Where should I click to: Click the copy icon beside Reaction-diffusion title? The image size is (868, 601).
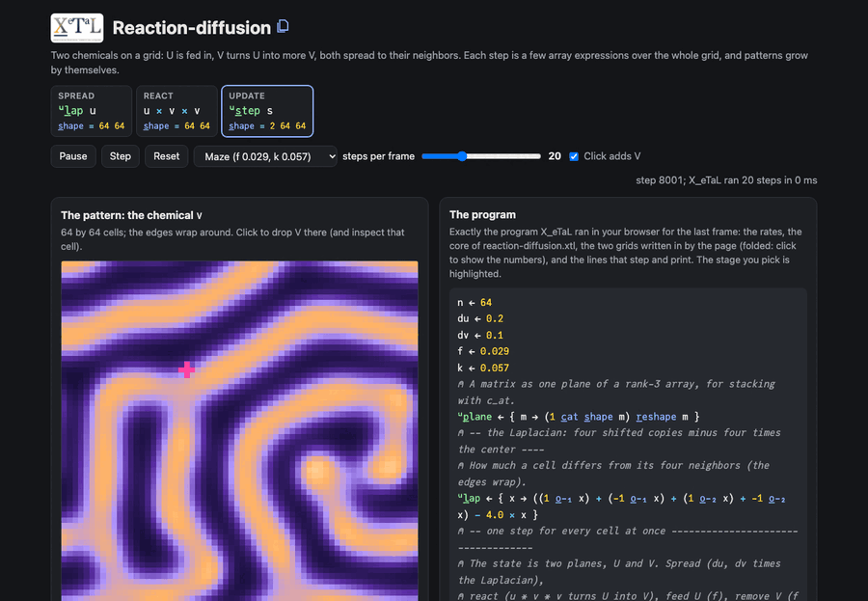tap(283, 27)
